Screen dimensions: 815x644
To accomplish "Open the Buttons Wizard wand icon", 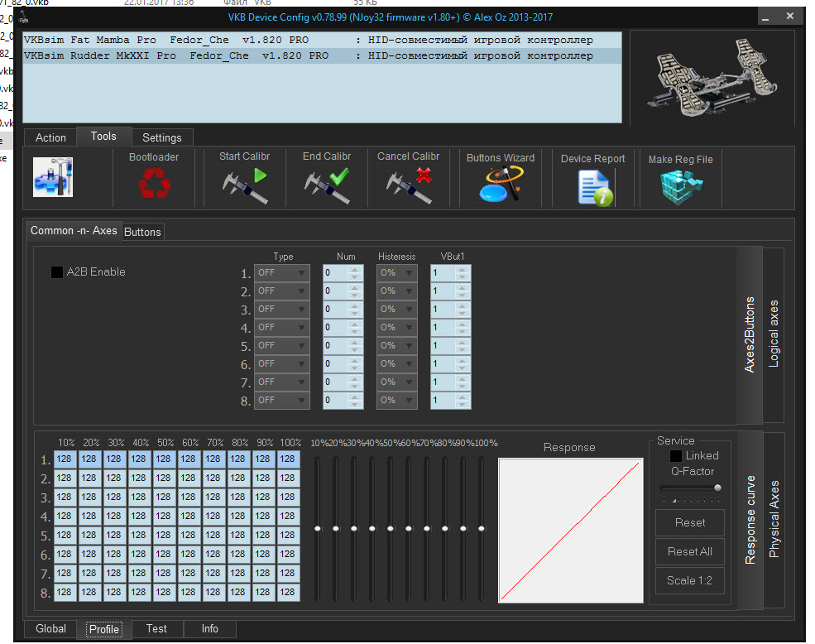I will point(500,184).
